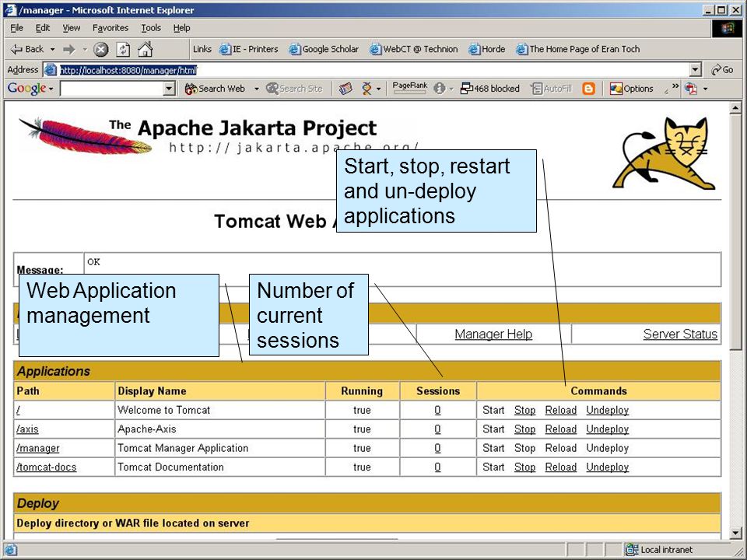Stop the Apache-Axis application
747x560 pixels.
point(524,429)
